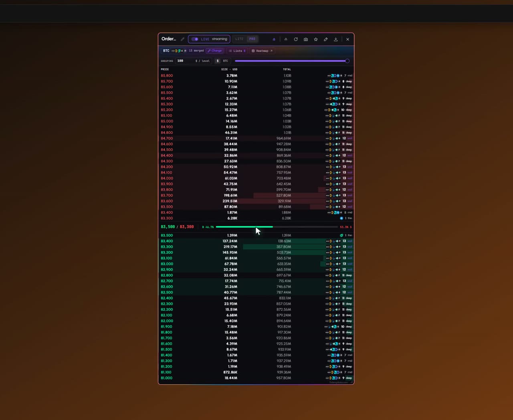Click the exchange icons in 84,800 row
The width and height of the screenshot is (513, 420).
tap(333, 133)
